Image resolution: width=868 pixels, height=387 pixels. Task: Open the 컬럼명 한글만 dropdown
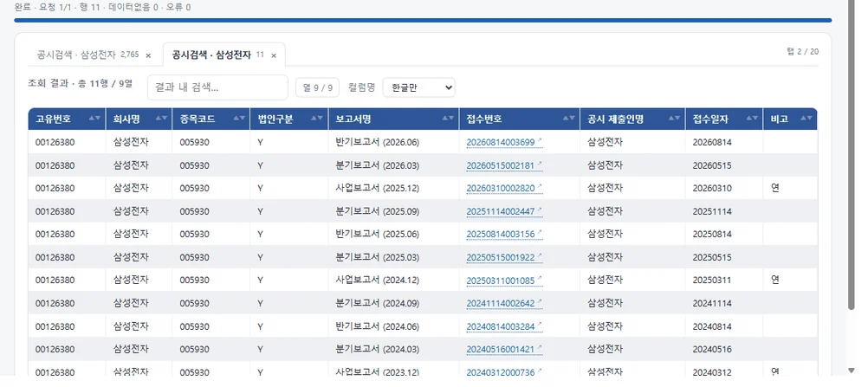pyautogui.click(x=418, y=87)
